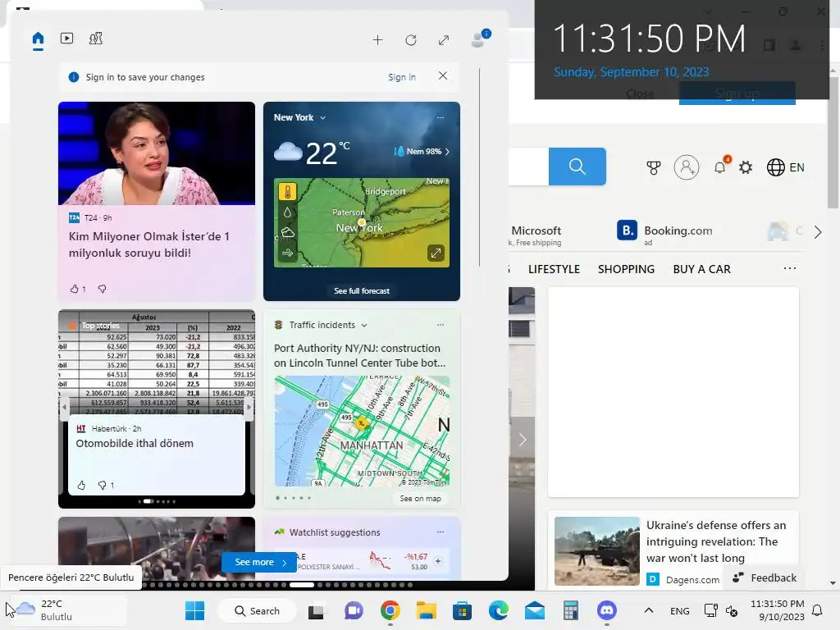This screenshot has height=630, width=840.
Task: Open the widgets Home tab icon
Action: pyautogui.click(x=38, y=39)
